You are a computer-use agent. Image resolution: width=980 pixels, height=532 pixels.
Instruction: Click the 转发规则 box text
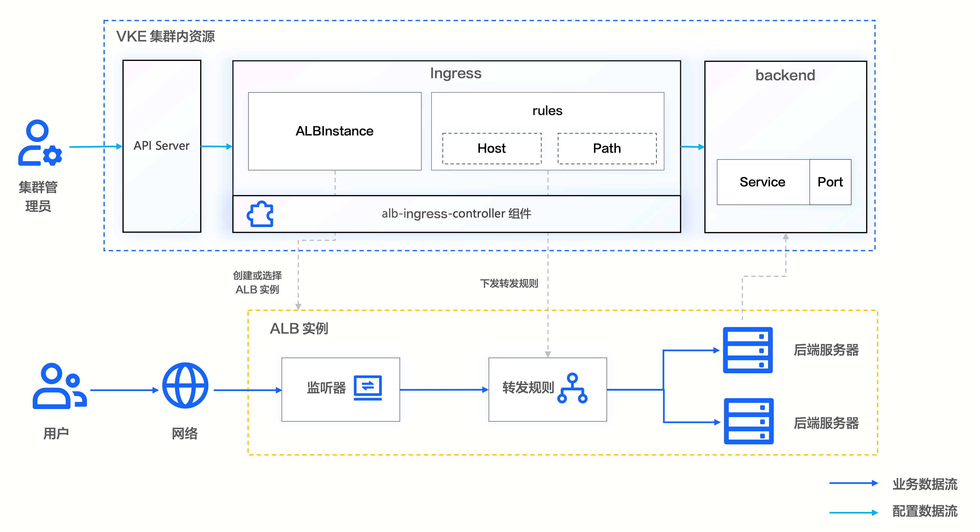pyautogui.click(x=528, y=388)
